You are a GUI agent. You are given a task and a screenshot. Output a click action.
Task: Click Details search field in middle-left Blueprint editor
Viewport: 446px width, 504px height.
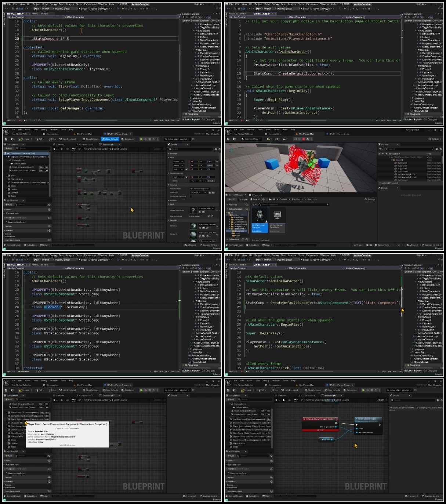[x=191, y=149]
